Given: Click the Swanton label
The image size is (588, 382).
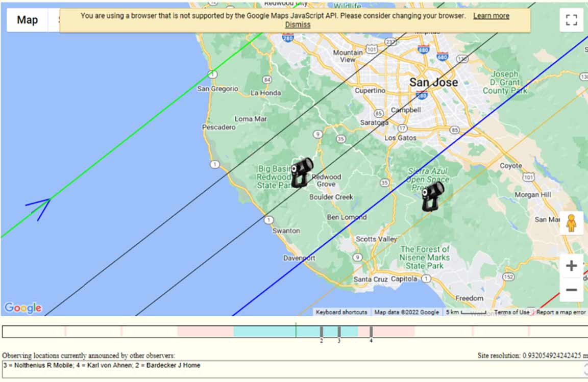Looking at the screenshot, I should [286, 231].
